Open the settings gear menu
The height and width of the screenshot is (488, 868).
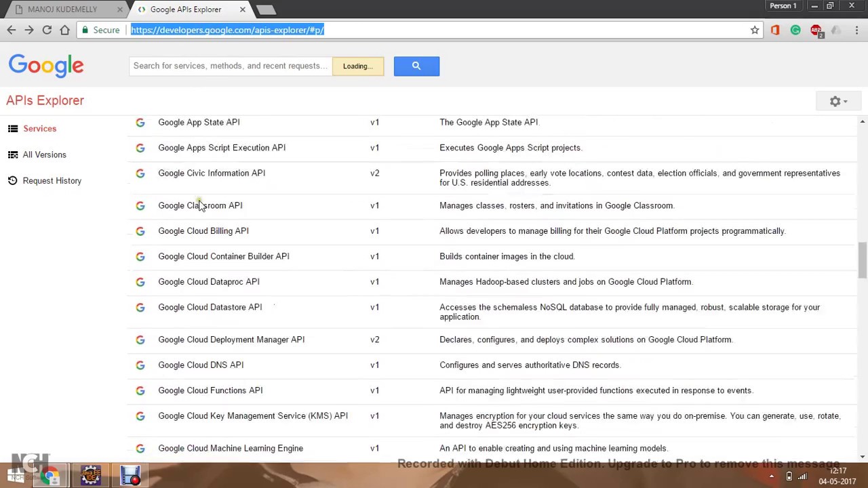click(x=838, y=101)
